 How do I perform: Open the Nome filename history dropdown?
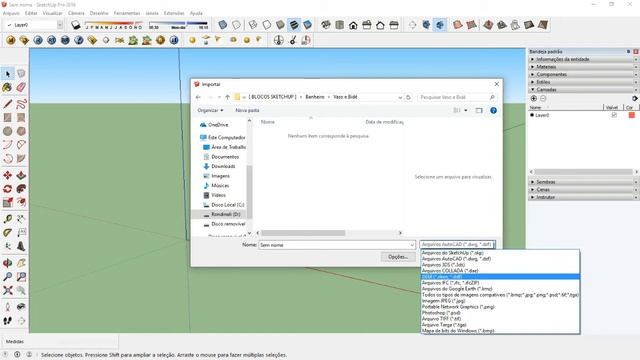click(412, 245)
